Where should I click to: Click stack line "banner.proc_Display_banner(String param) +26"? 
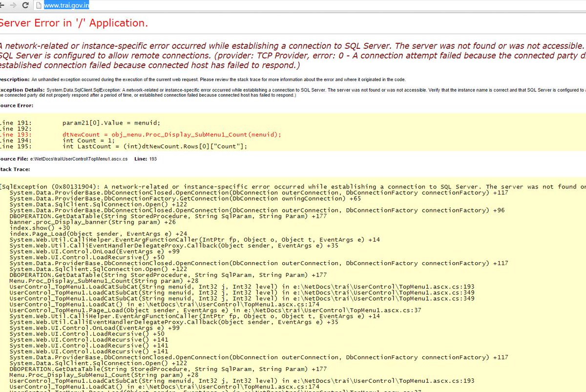click(93, 222)
